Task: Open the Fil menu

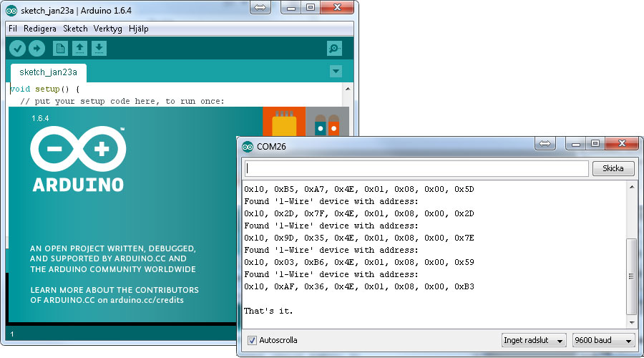Action: pyautogui.click(x=13, y=29)
